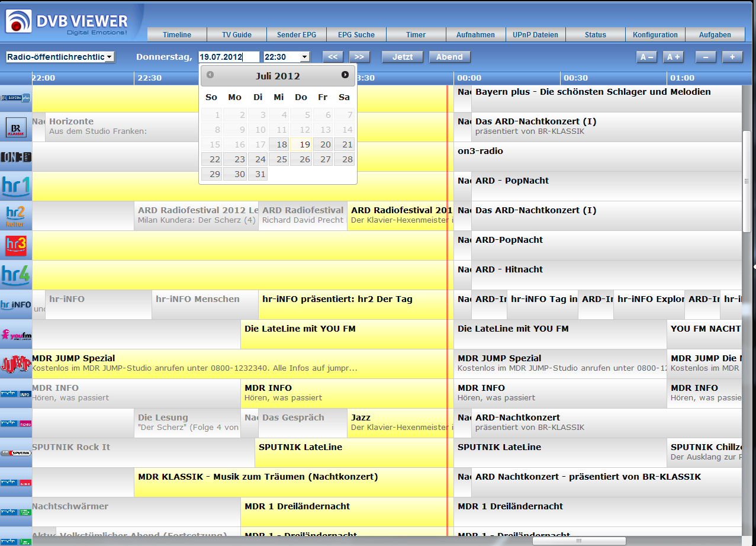Click the MDR Klassik channel logo
Image resolution: width=756 pixels, height=546 pixels.
(16, 483)
